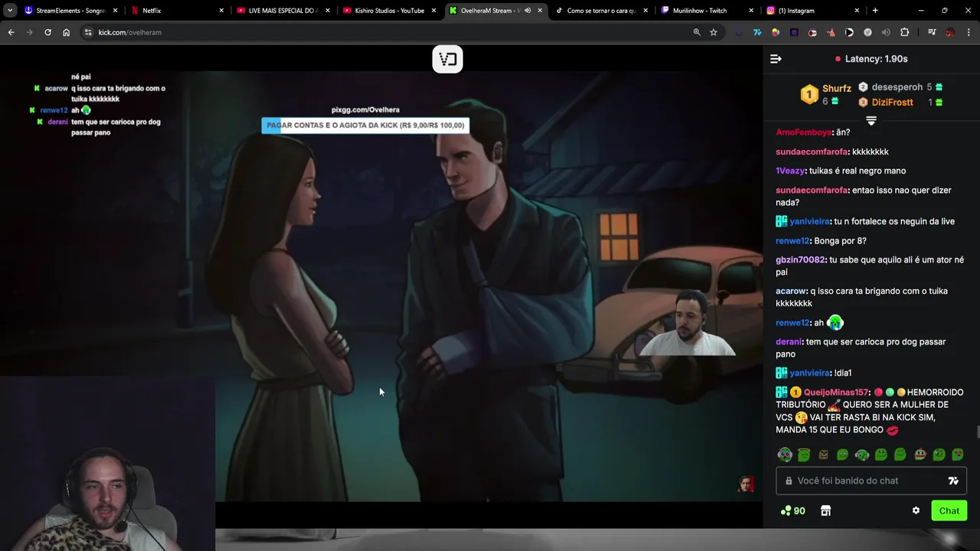This screenshot has height=551, width=980.
Task: Insert the halo frog emote
Action: tap(804, 455)
